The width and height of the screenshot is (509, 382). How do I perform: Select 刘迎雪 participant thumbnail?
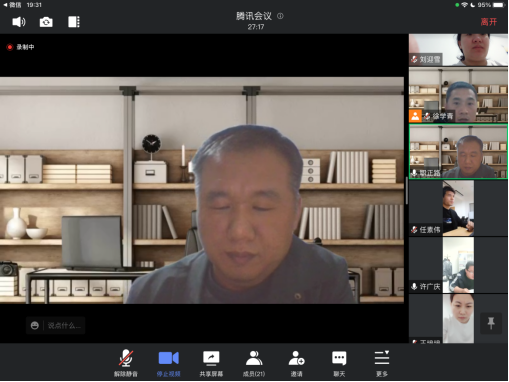pyautogui.click(x=458, y=50)
